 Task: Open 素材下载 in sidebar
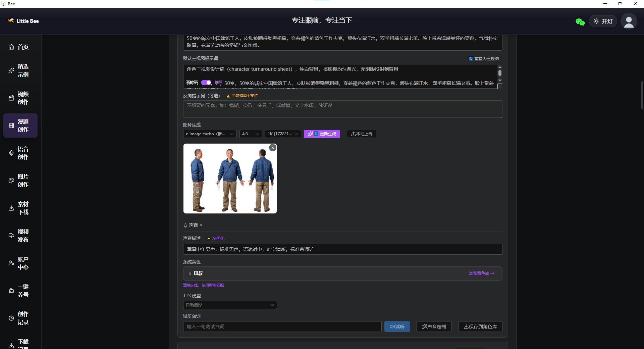coord(20,208)
